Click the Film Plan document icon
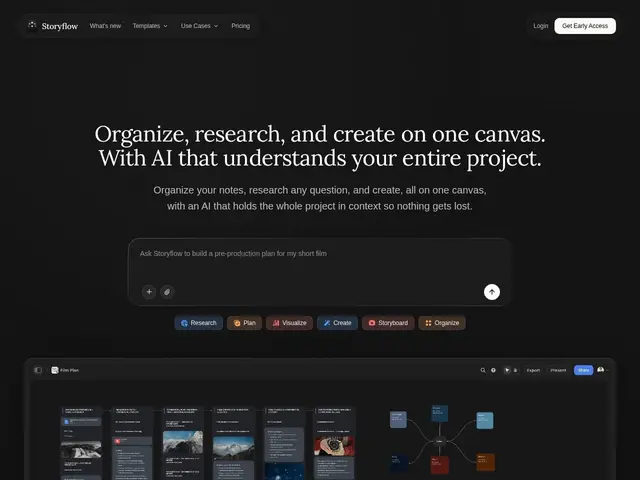The width and height of the screenshot is (640, 480). pos(55,370)
